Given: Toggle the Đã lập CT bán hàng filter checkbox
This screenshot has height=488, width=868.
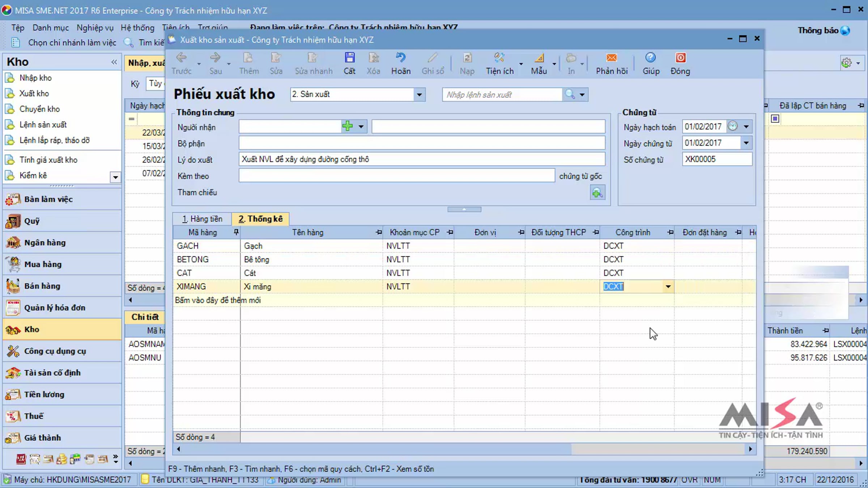Looking at the screenshot, I should point(775,119).
